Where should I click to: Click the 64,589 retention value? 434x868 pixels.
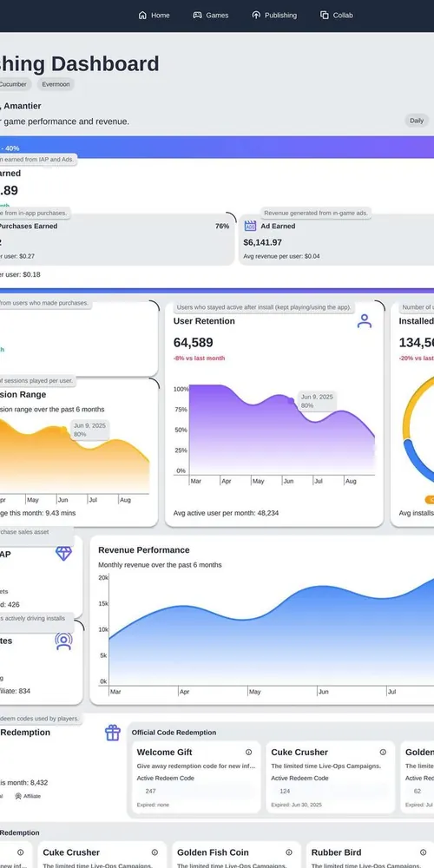click(194, 343)
